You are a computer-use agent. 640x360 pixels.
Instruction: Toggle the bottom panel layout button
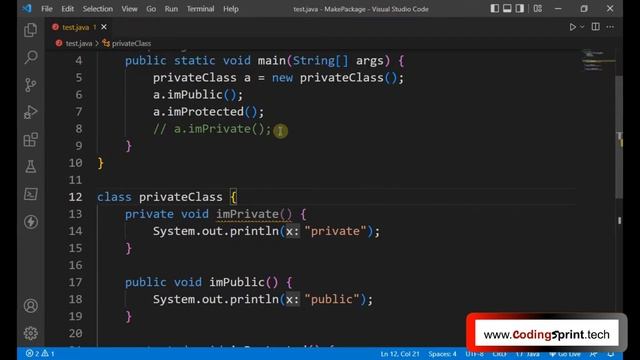coord(507,9)
